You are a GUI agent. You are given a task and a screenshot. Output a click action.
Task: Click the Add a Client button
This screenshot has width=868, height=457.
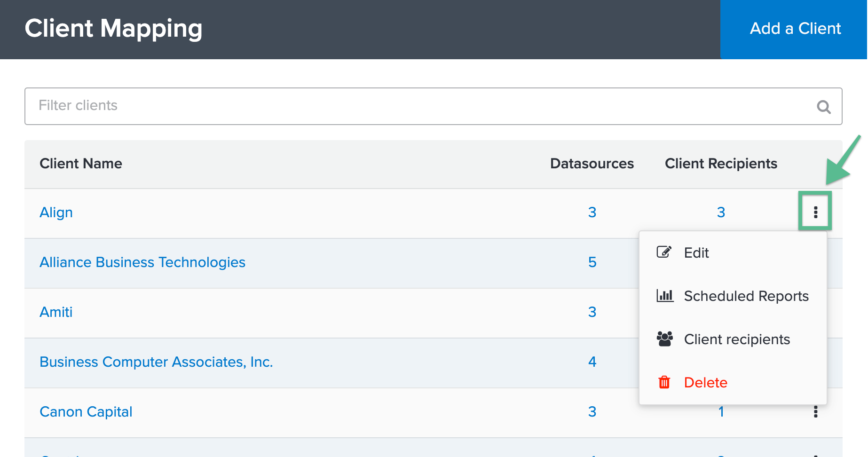pos(794,29)
